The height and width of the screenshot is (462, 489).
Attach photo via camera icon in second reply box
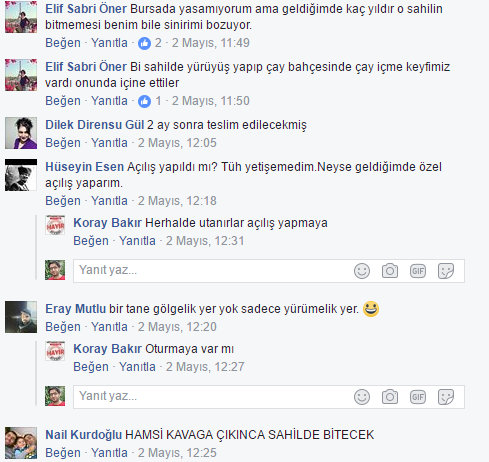[x=390, y=397]
